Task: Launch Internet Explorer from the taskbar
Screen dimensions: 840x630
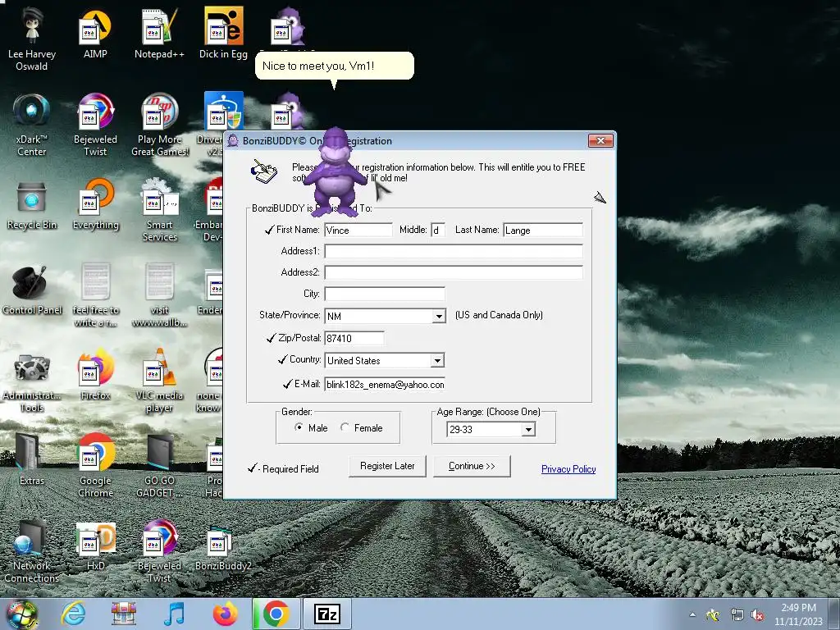Action: (x=73, y=614)
